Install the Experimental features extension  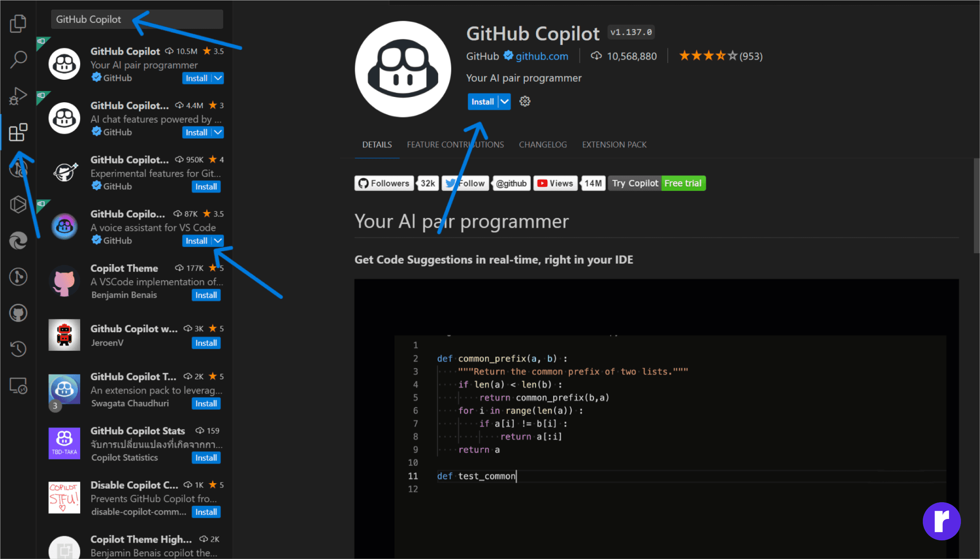coord(206,186)
